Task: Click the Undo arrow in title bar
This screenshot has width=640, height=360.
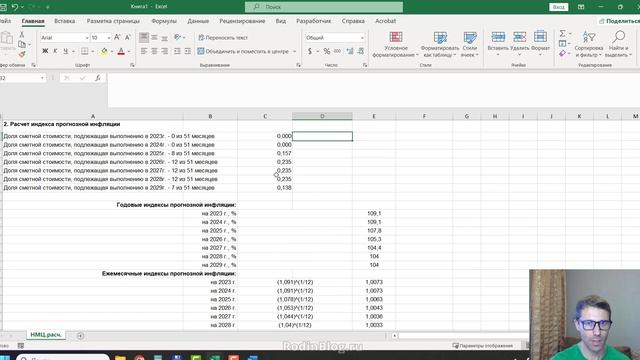Action: (15, 7)
